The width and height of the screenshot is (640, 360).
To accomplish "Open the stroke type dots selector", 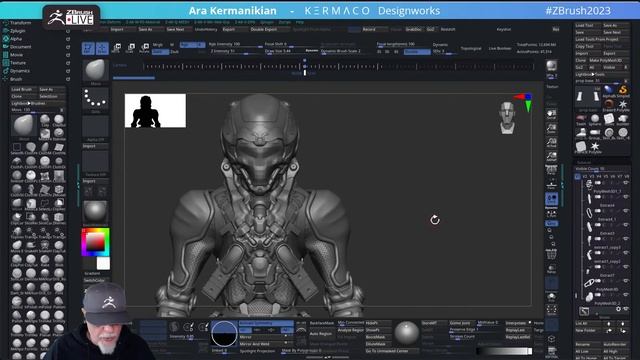I will (96, 99).
